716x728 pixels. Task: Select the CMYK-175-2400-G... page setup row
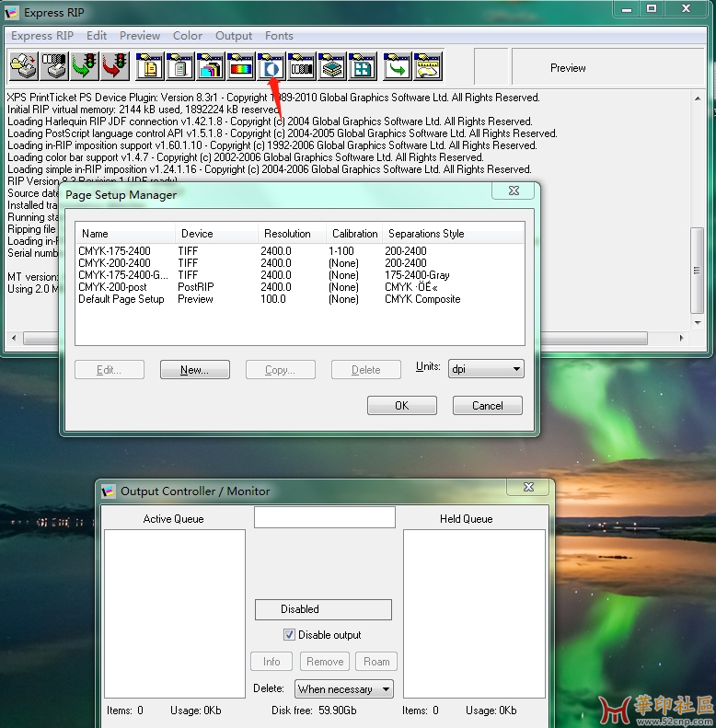point(299,275)
